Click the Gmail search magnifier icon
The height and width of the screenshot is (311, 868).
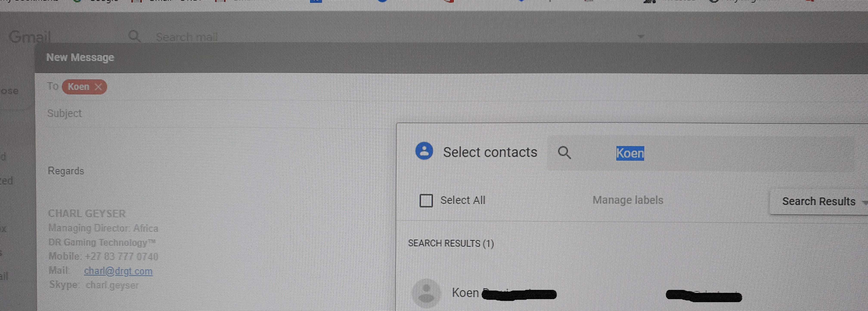click(135, 36)
